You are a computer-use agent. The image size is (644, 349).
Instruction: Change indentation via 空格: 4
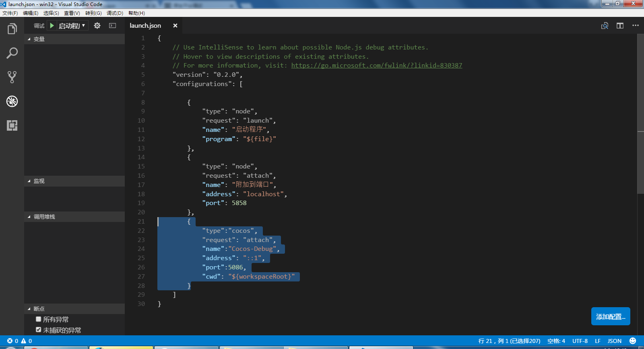click(x=556, y=341)
